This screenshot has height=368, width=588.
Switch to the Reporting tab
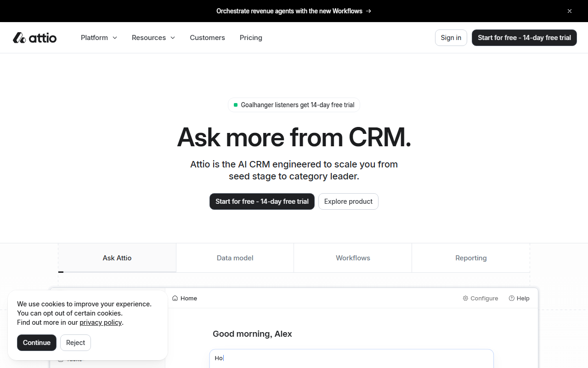tap(471, 258)
